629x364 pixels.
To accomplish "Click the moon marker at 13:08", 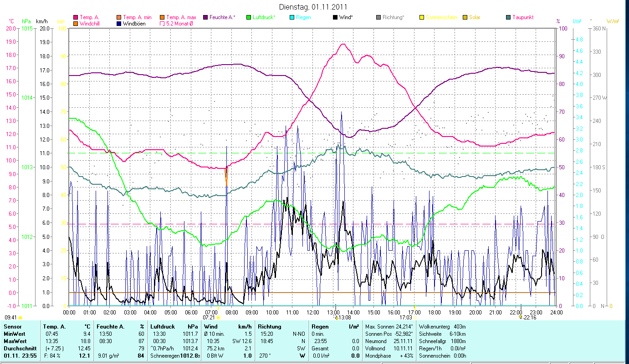I will point(336,318).
